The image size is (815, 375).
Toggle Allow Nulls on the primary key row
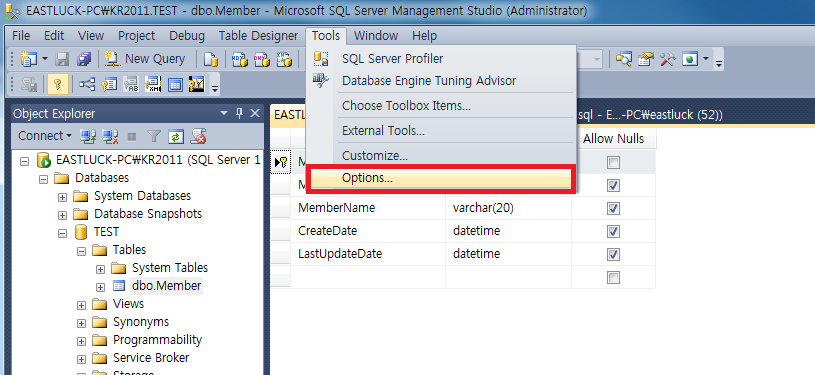613,163
